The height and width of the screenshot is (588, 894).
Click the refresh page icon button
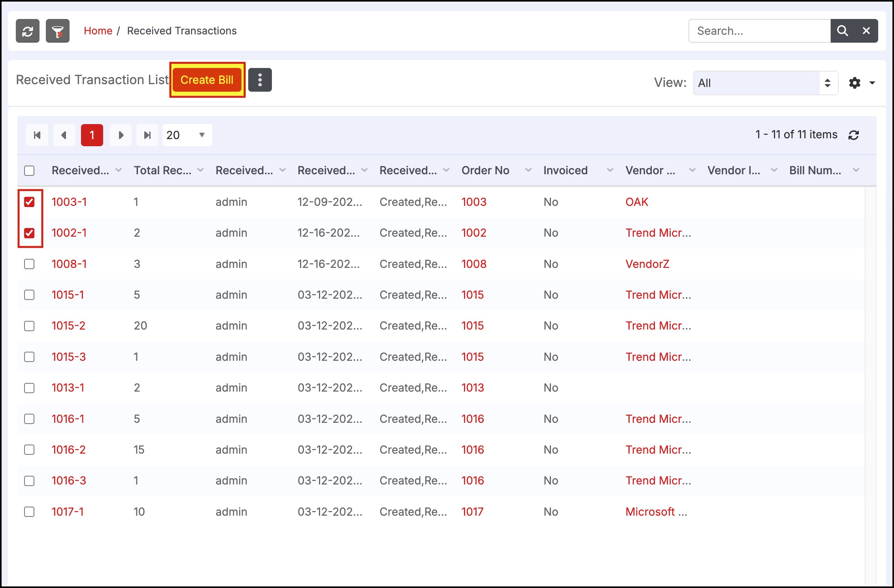coord(28,31)
